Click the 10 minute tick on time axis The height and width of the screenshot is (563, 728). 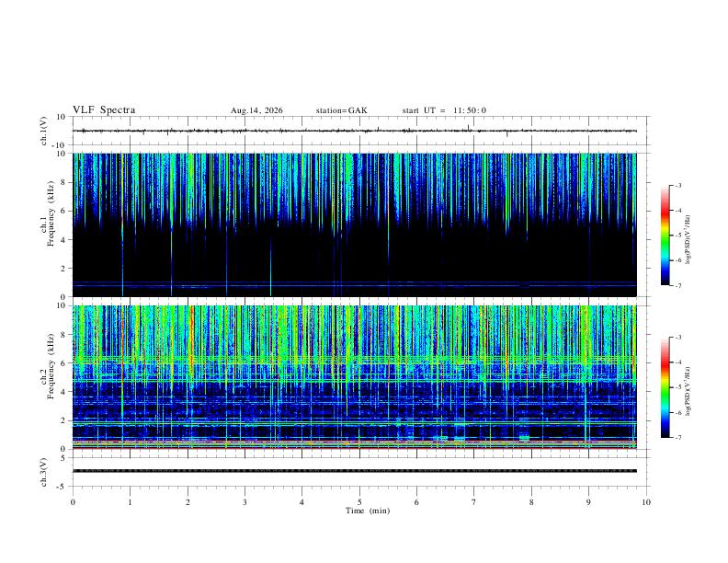click(x=646, y=502)
